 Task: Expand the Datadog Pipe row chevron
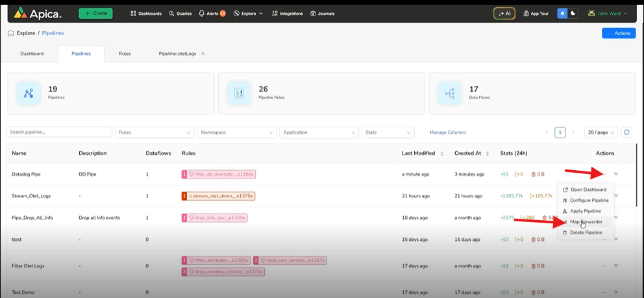[615, 174]
